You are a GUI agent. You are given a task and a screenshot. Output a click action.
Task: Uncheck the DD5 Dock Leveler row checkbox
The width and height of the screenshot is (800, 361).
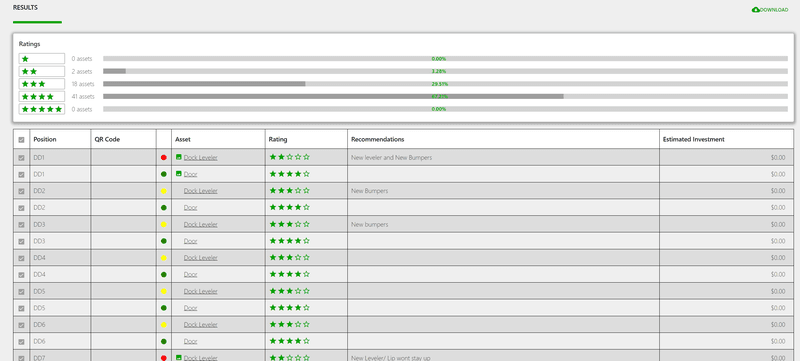[x=21, y=292]
